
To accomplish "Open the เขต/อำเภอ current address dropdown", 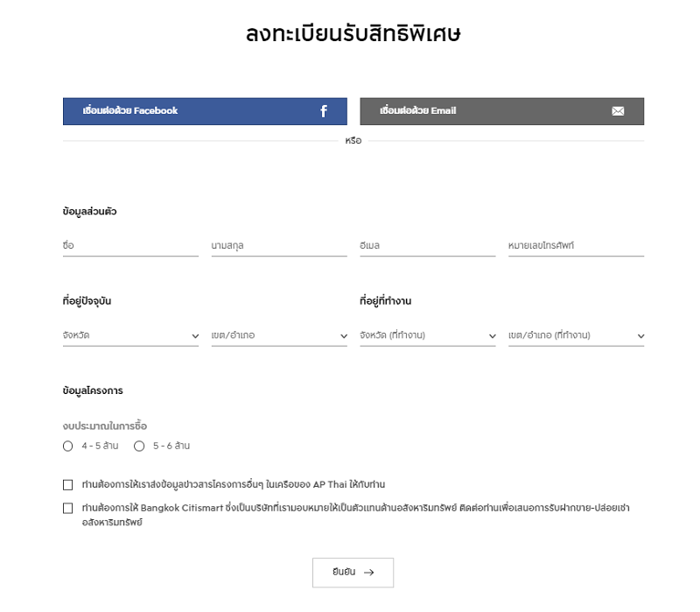I will (x=279, y=335).
